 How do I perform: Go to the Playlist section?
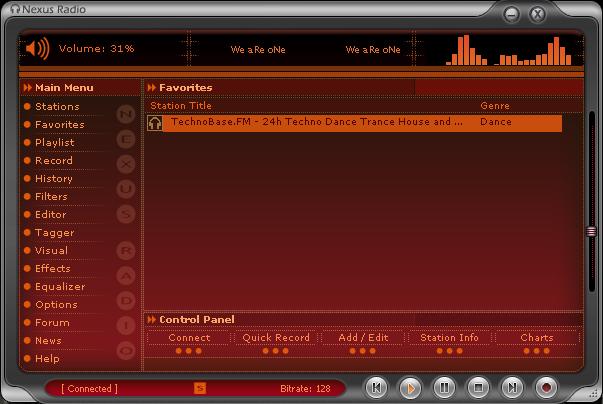tap(54, 142)
